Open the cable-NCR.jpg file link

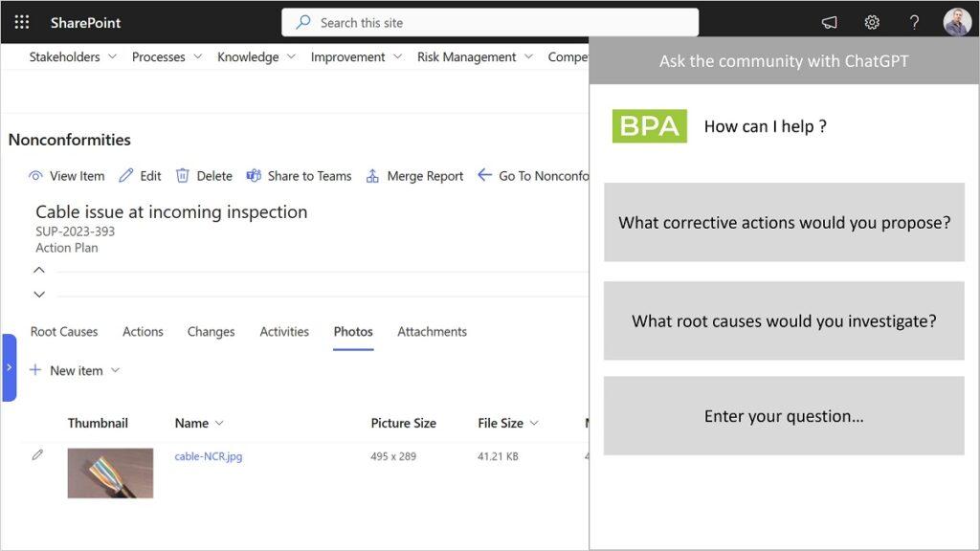(x=208, y=456)
